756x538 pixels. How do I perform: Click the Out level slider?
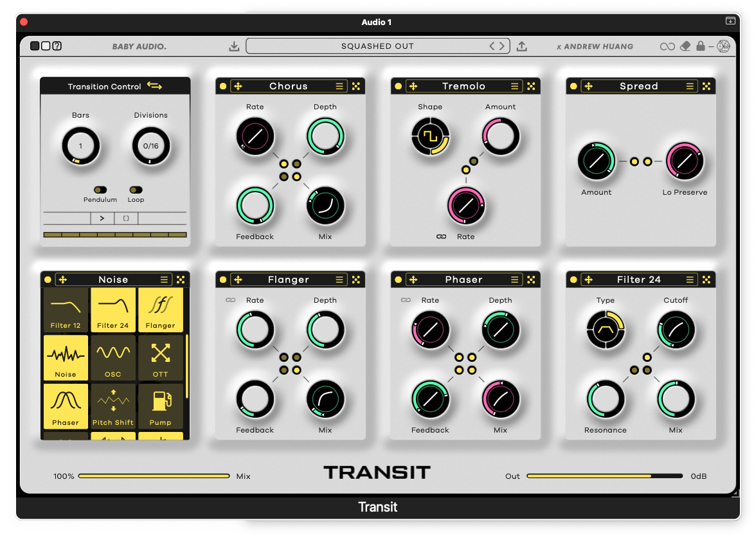coord(604,476)
